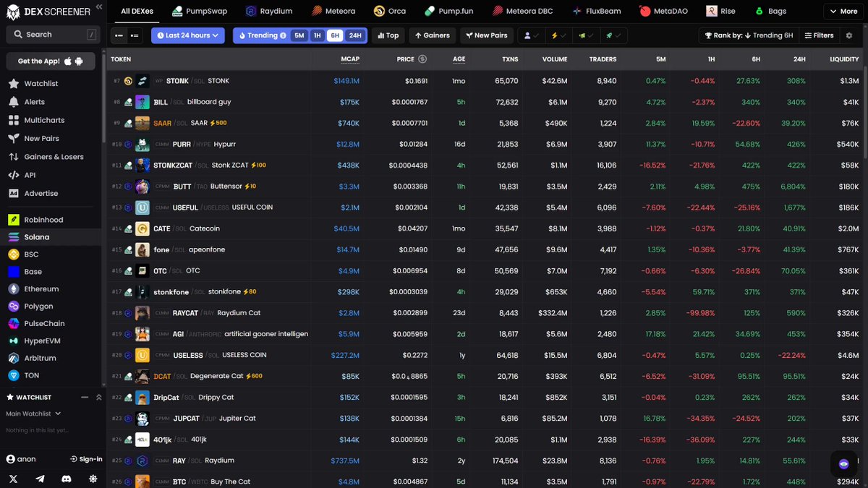Click the Gainers button
This screenshot has width=868, height=488.
[x=432, y=35]
